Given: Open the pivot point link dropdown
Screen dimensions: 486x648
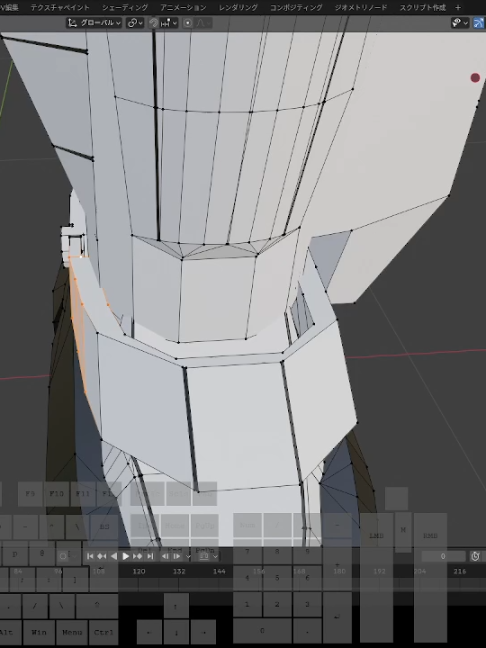Looking at the screenshot, I should (135, 23).
